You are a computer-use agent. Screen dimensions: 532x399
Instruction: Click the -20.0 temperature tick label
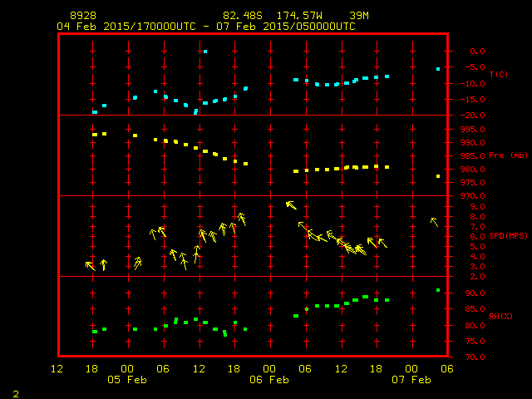(473, 116)
